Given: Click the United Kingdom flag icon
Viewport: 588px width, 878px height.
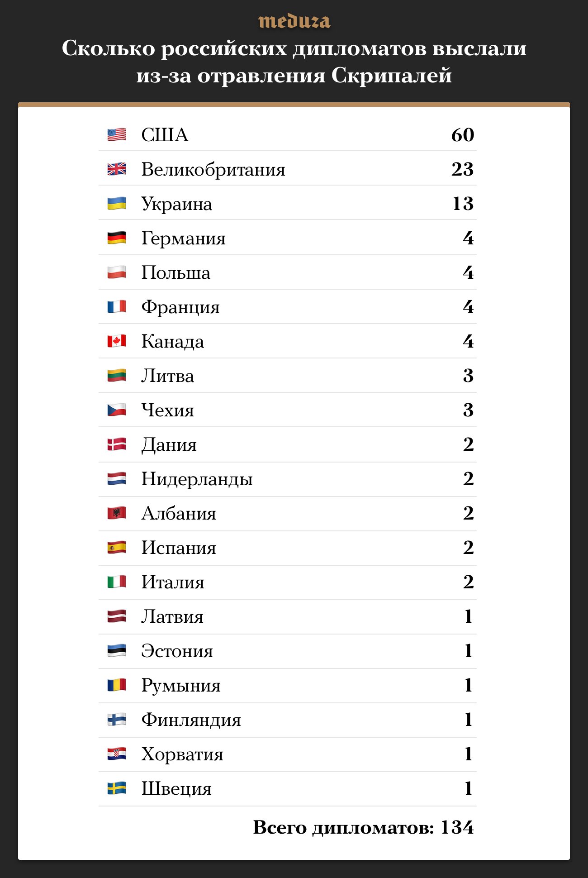Looking at the screenshot, I should point(117,169).
